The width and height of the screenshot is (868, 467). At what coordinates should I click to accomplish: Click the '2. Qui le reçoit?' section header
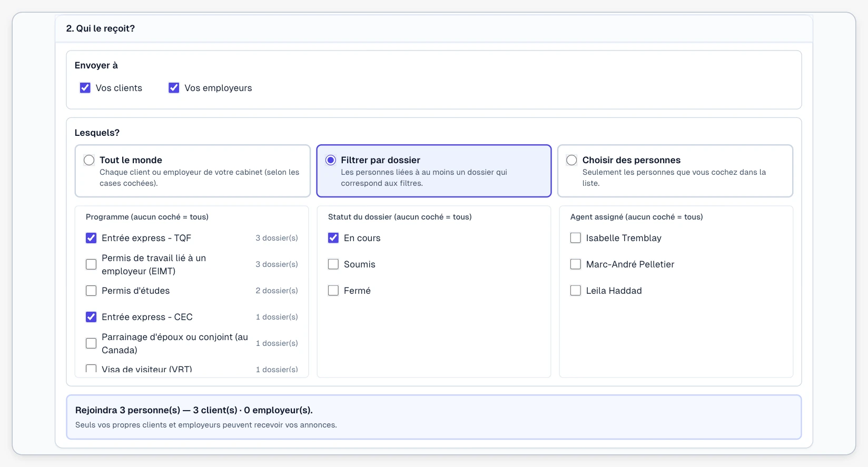(x=101, y=28)
